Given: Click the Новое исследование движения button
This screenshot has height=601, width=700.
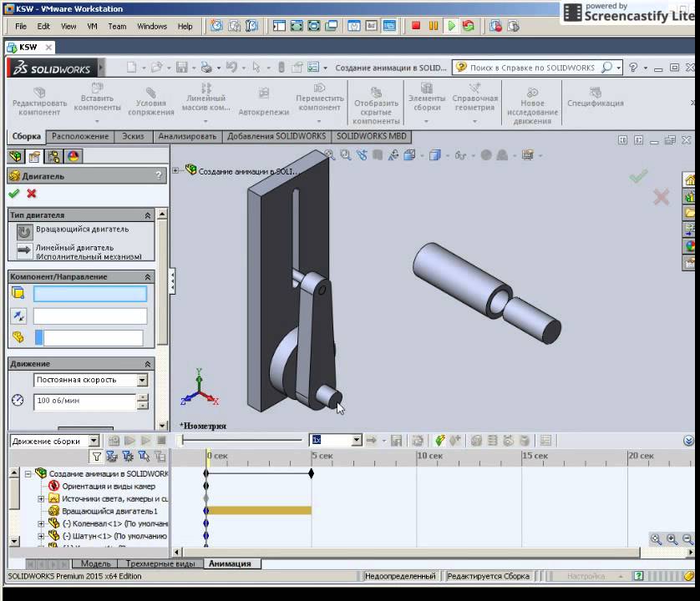Looking at the screenshot, I should pyautogui.click(x=532, y=104).
